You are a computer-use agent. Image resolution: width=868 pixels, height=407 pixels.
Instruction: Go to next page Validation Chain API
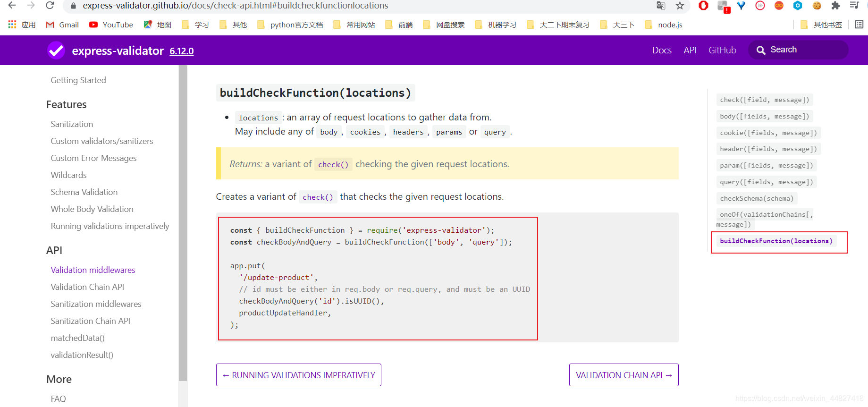point(624,375)
